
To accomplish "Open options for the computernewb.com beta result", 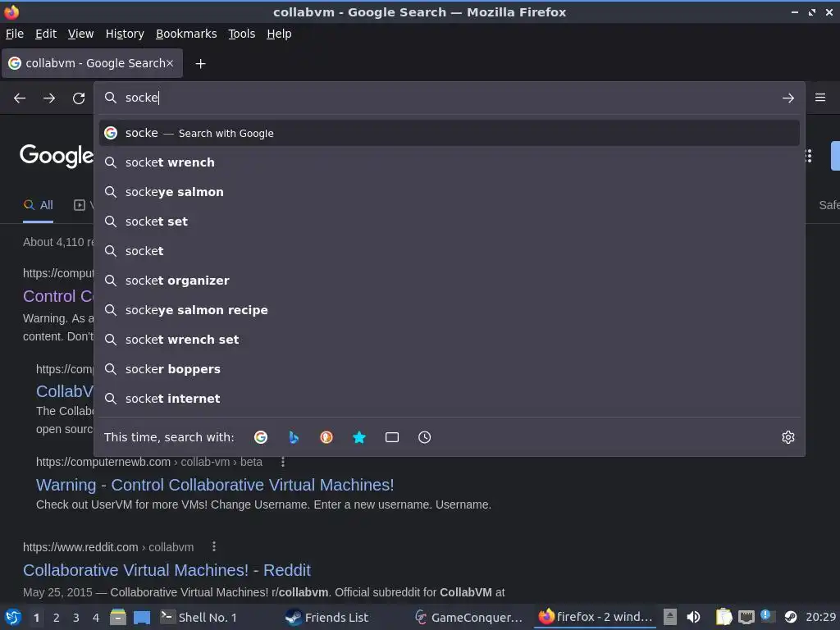I will click(x=283, y=462).
